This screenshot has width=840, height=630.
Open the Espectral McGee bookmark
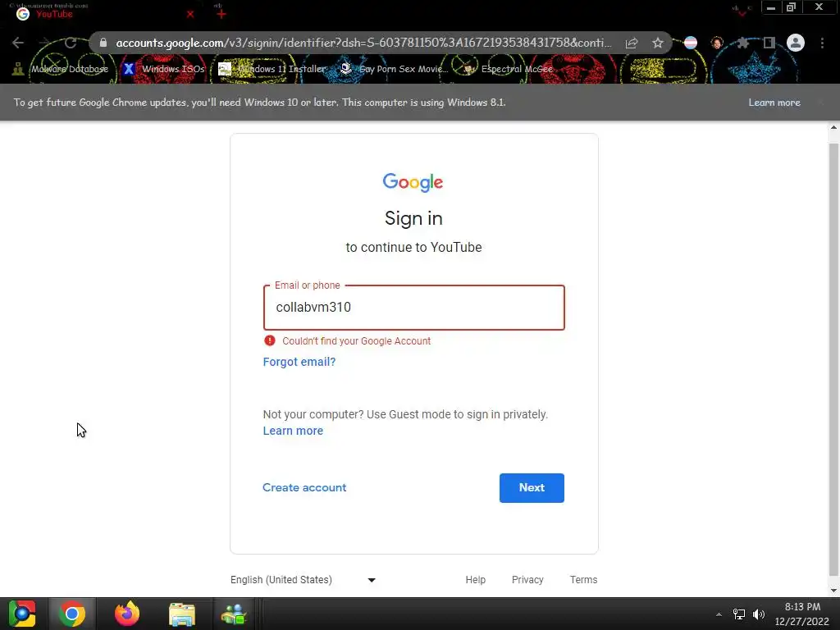(508, 69)
